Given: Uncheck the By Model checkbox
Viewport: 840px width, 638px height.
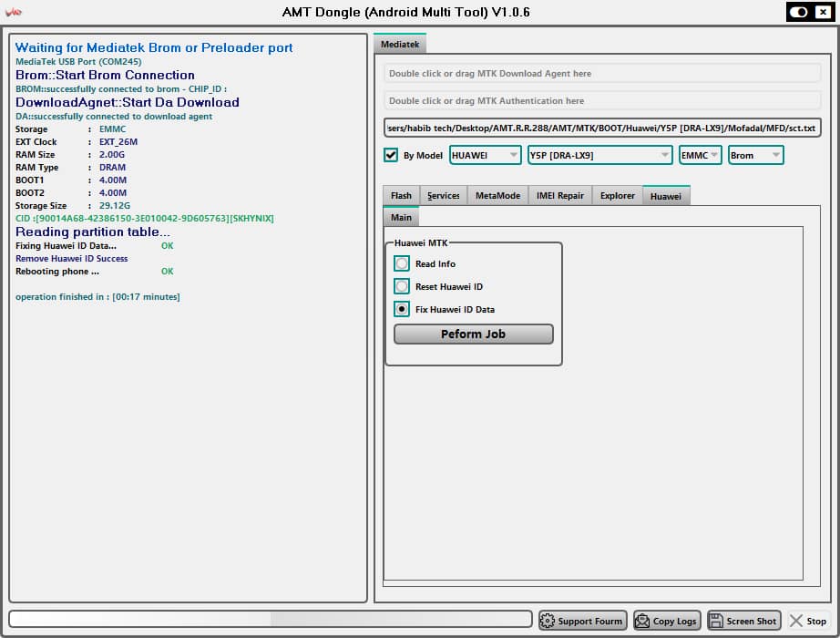Looking at the screenshot, I should (x=391, y=156).
